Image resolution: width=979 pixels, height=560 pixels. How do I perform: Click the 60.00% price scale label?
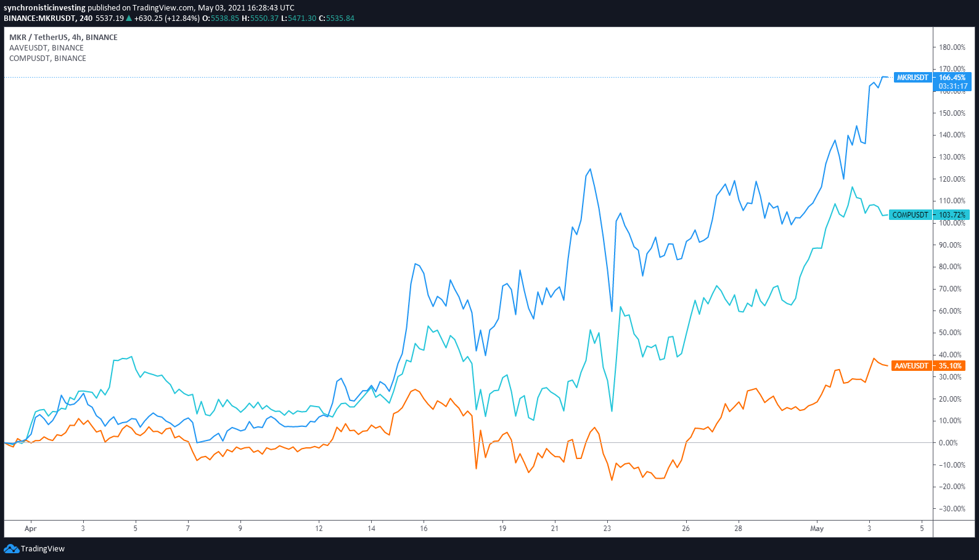tap(951, 311)
